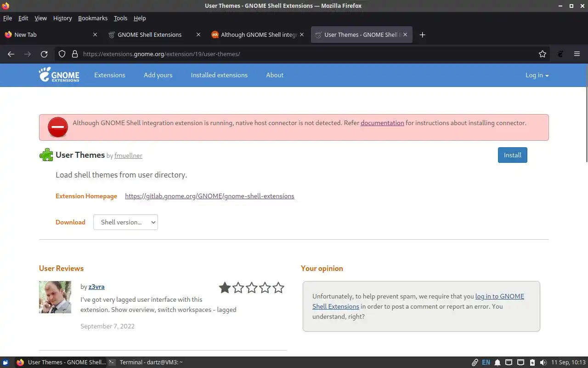588x368 pixels.
Task: Click the 'User Reviews' heading
Action: 61,268
